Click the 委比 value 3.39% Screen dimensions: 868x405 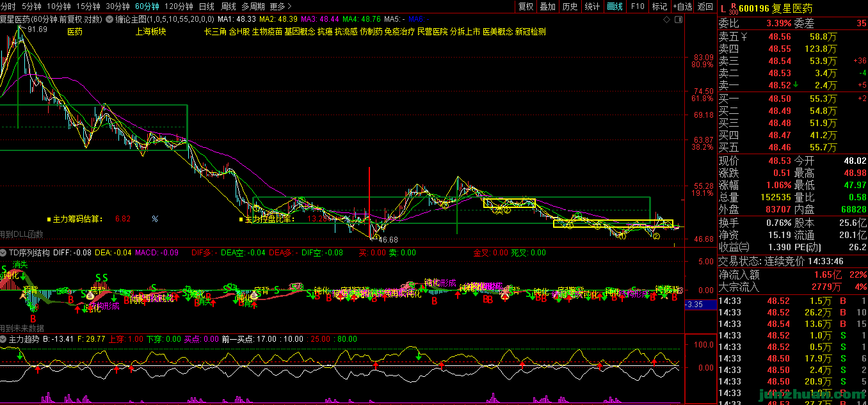click(779, 24)
